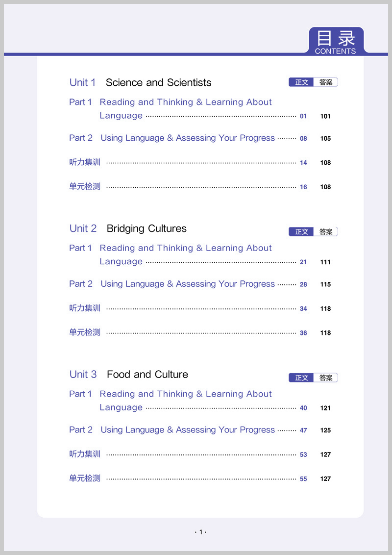Click page number 14 in Unit 1

click(x=303, y=163)
